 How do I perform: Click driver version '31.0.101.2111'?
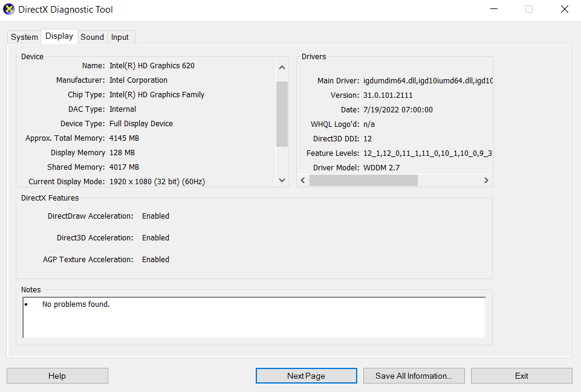(x=388, y=95)
